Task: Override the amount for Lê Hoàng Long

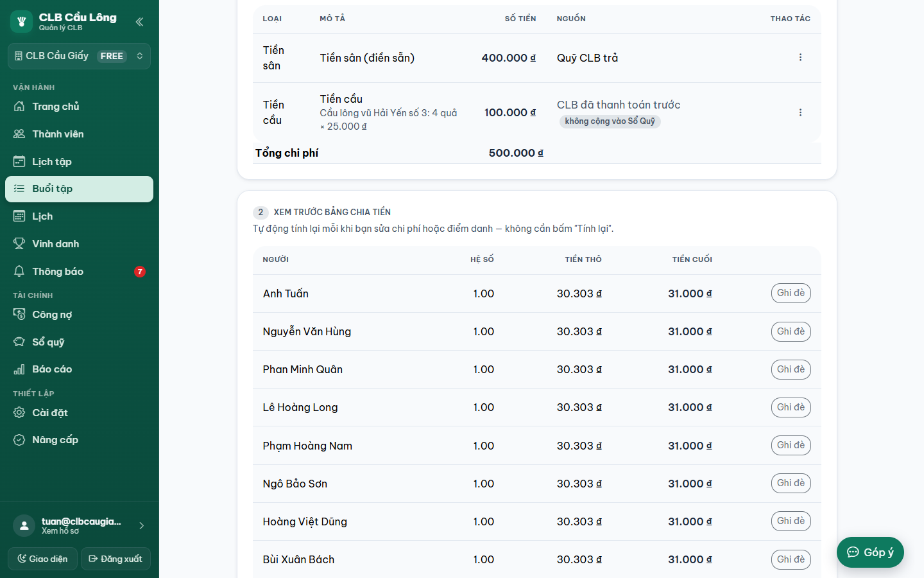Action: (791, 407)
